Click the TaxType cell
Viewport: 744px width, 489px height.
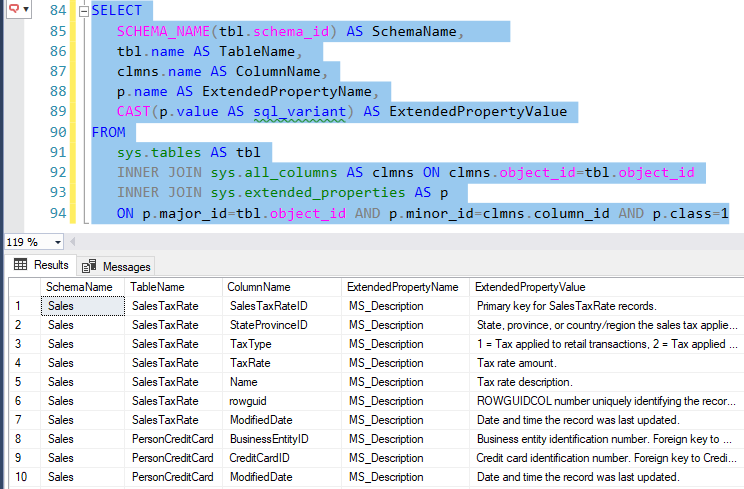click(x=281, y=344)
